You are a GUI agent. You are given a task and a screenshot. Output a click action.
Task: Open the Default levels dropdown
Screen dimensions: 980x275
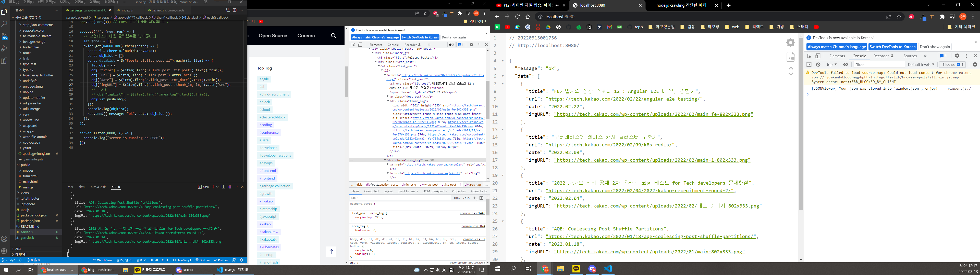[921, 65]
